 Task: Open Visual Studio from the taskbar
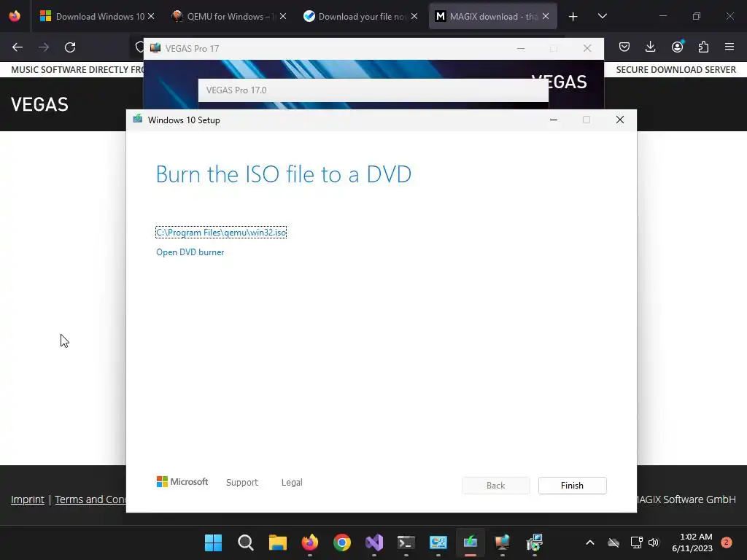click(x=374, y=542)
